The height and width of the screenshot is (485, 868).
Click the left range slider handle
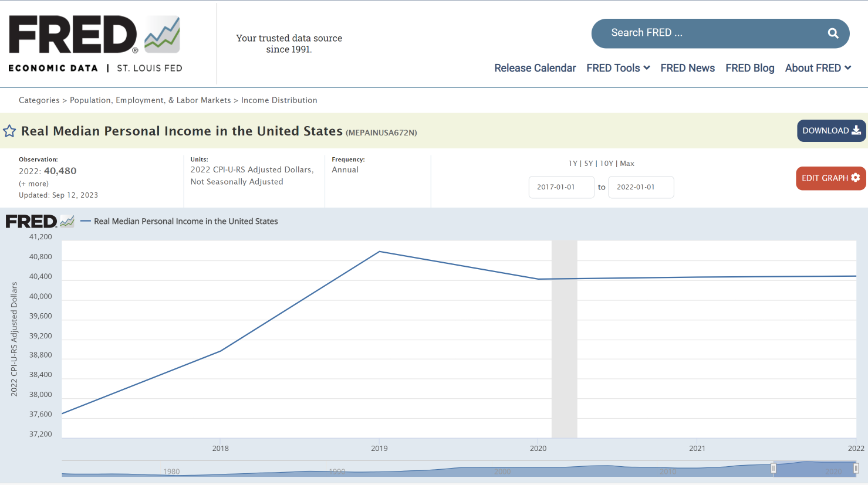pyautogui.click(x=774, y=468)
